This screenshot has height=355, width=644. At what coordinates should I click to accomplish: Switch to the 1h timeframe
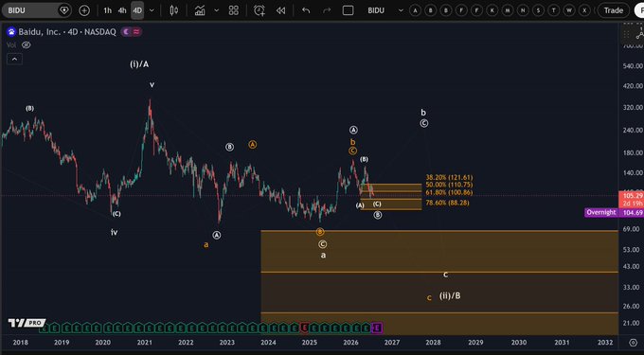click(107, 10)
